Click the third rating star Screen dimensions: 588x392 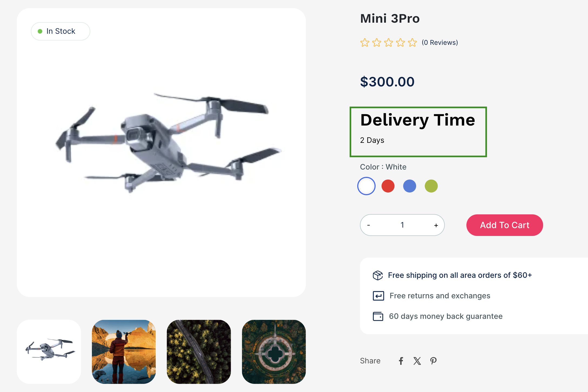click(x=389, y=43)
